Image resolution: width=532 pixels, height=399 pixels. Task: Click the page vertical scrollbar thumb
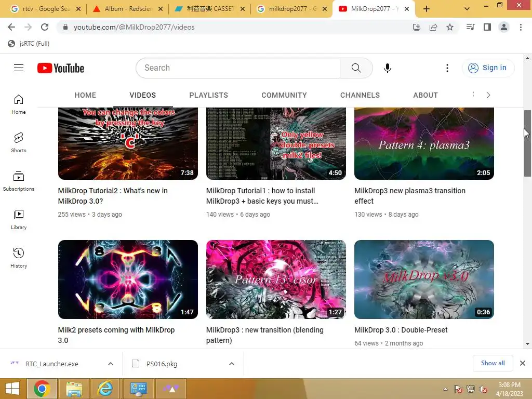pyautogui.click(x=527, y=143)
